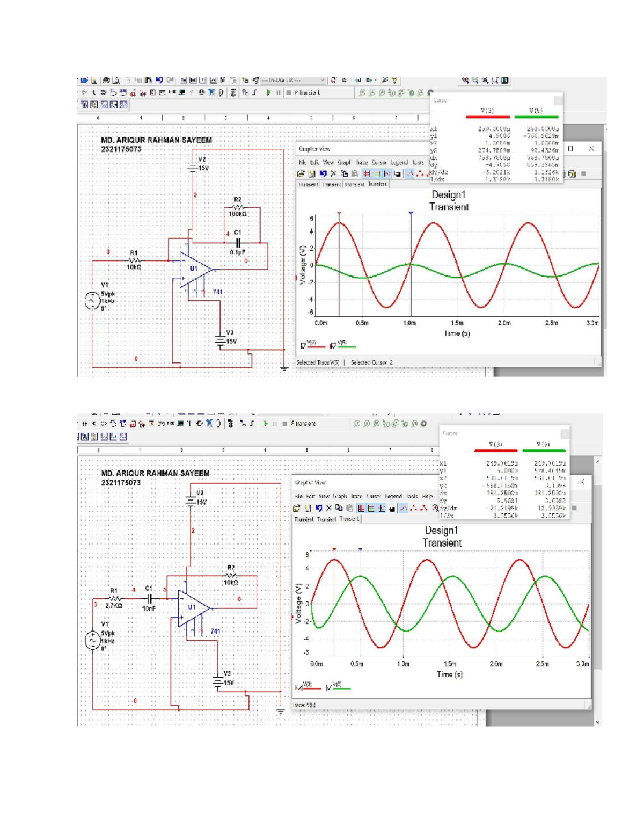This screenshot has width=644, height=834.
Task: Select capacitor C1 10nF in bottom schematic
Action: pos(149,598)
